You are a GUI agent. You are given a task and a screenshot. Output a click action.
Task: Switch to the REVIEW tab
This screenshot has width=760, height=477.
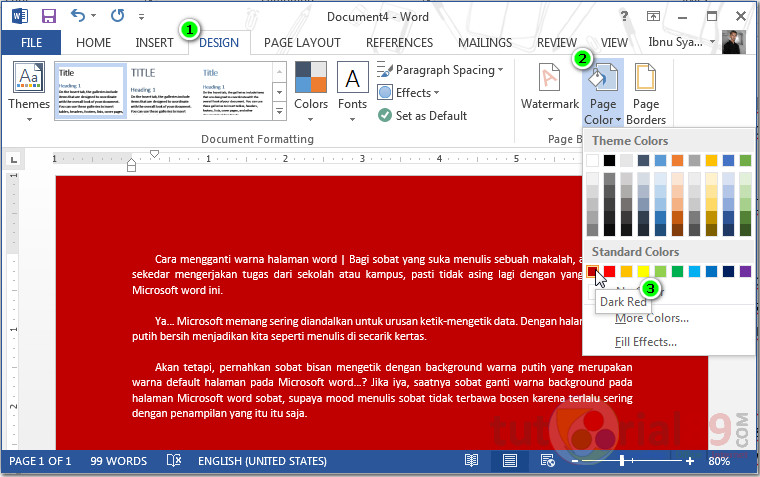(557, 43)
